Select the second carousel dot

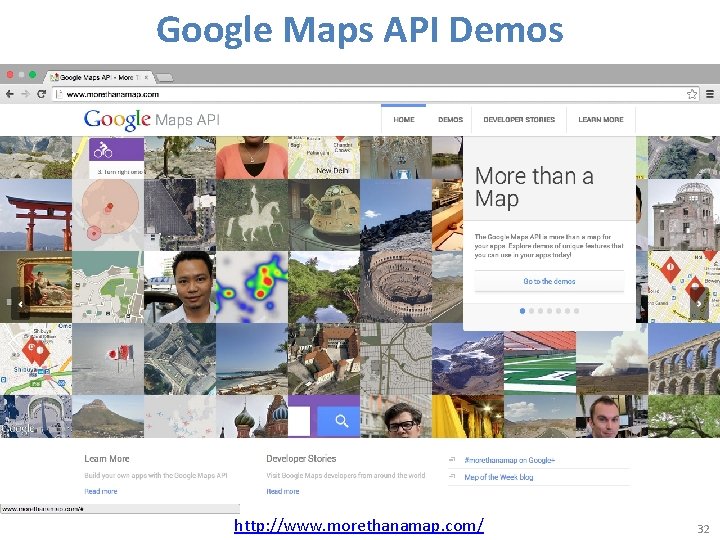pos(531,311)
